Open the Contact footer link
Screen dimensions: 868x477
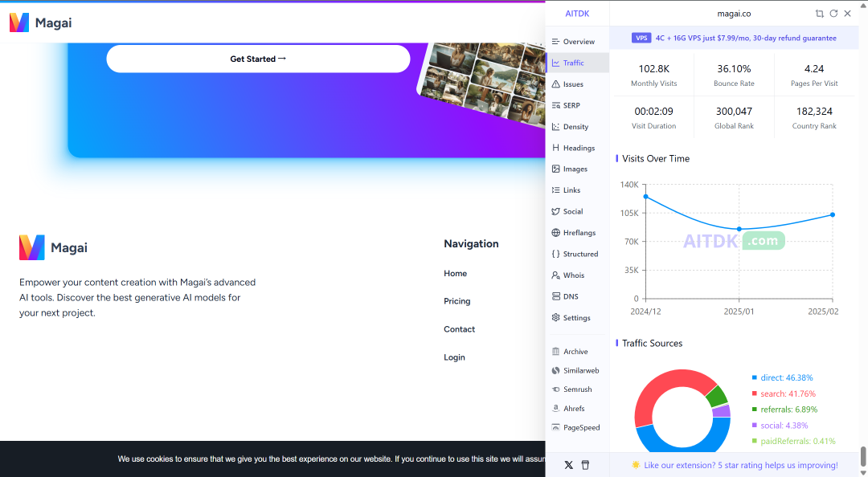pos(459,329)
